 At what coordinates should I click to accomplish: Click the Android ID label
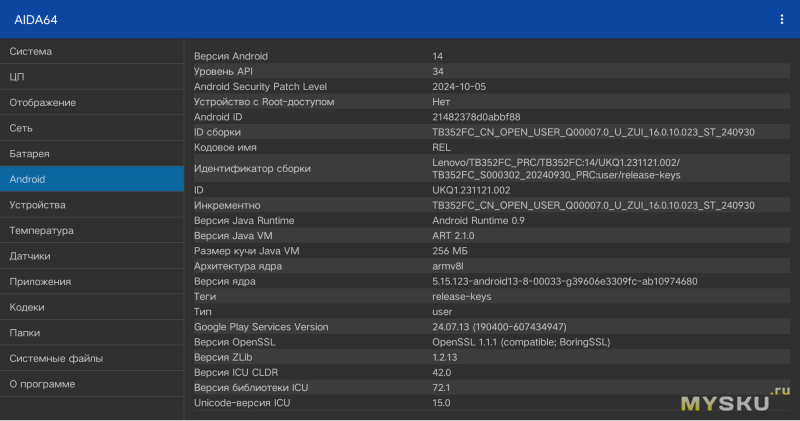pyautogui.click(x=218, y=117)
